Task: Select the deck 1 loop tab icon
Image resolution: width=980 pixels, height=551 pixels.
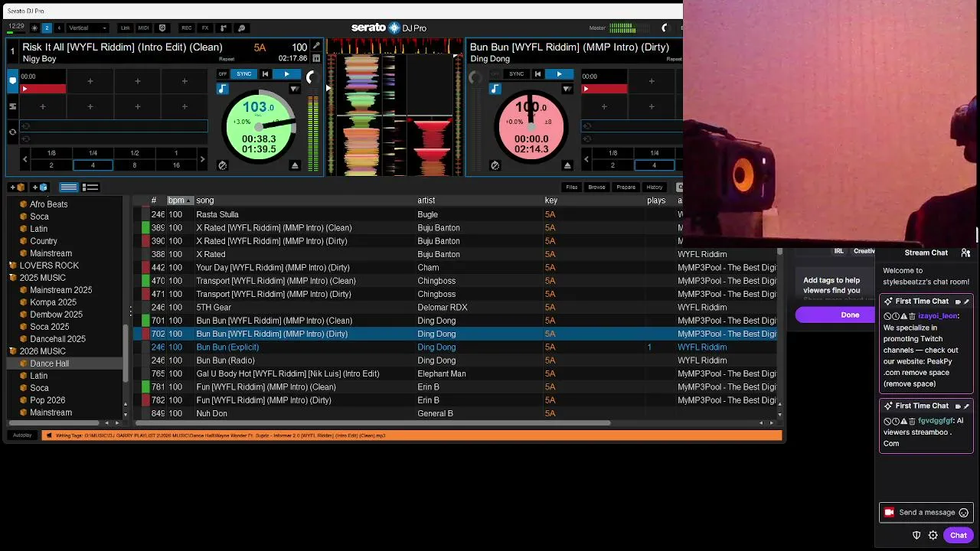Action: pyautogui.click(x=12, y=132)
